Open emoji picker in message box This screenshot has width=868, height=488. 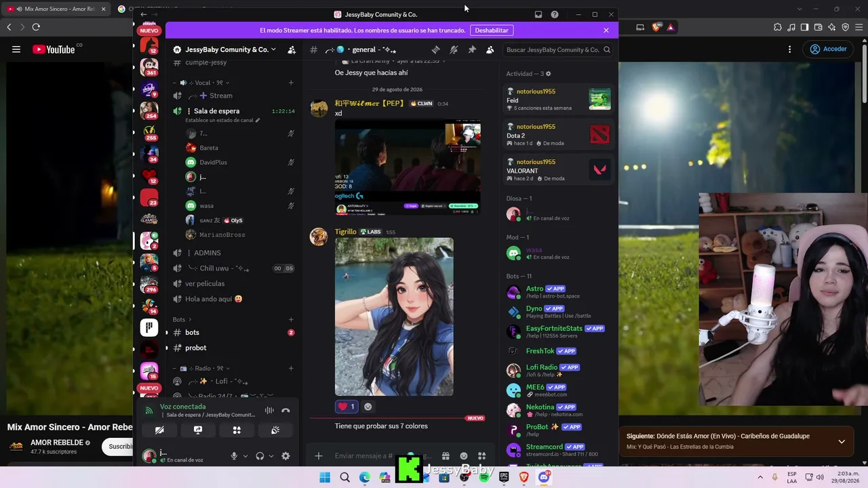click(x=464, y=456)
